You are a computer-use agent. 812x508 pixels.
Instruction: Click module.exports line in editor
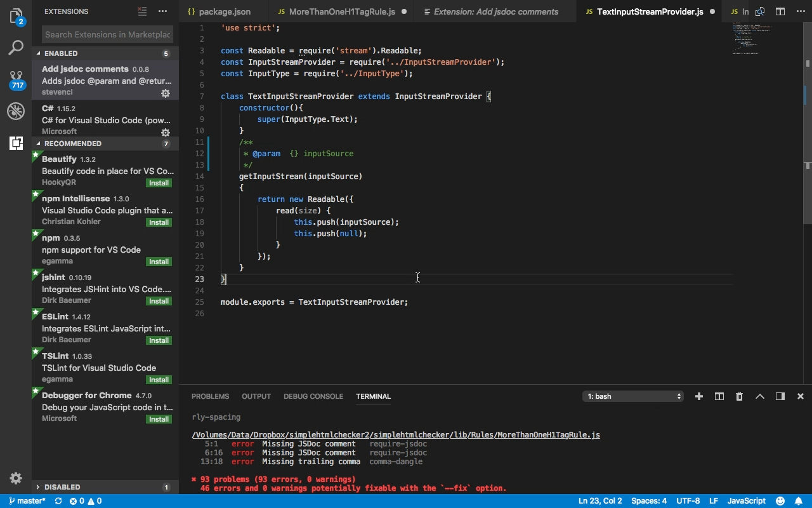pos(314,302)
